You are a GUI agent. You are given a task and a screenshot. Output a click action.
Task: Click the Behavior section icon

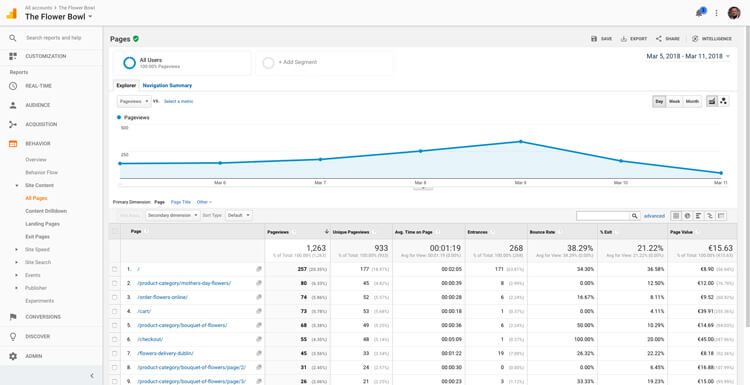coord(13,143)
